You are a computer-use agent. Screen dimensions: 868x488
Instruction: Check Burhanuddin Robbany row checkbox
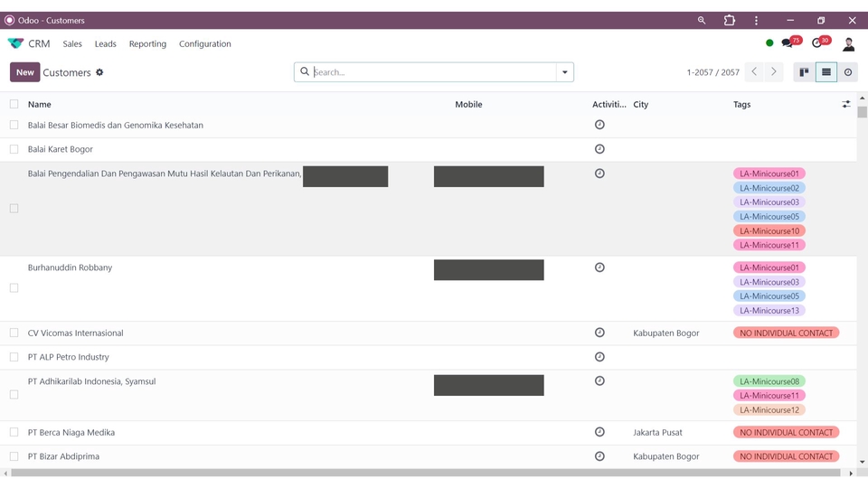click(14, 287)
